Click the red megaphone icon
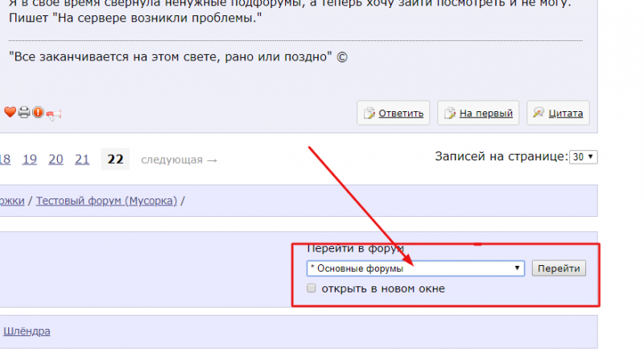The width and height of the screenshot is (644, 353). [53, 114]
